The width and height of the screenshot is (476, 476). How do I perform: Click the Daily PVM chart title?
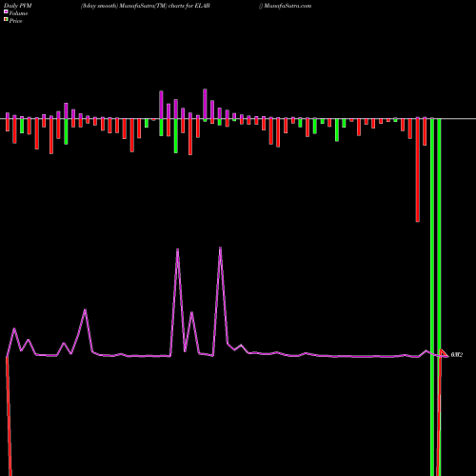[x=18, y=6]
